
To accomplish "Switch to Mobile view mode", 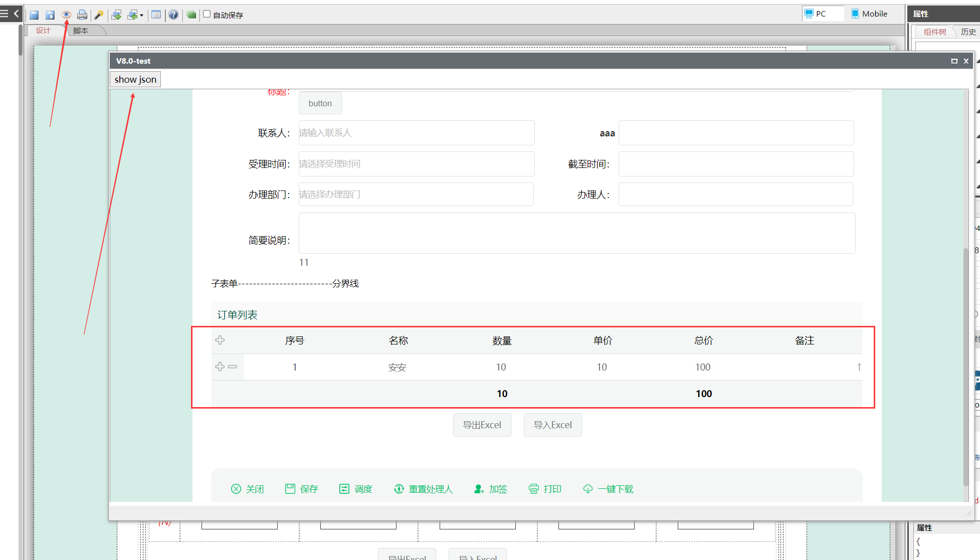I will coord(869,14).
